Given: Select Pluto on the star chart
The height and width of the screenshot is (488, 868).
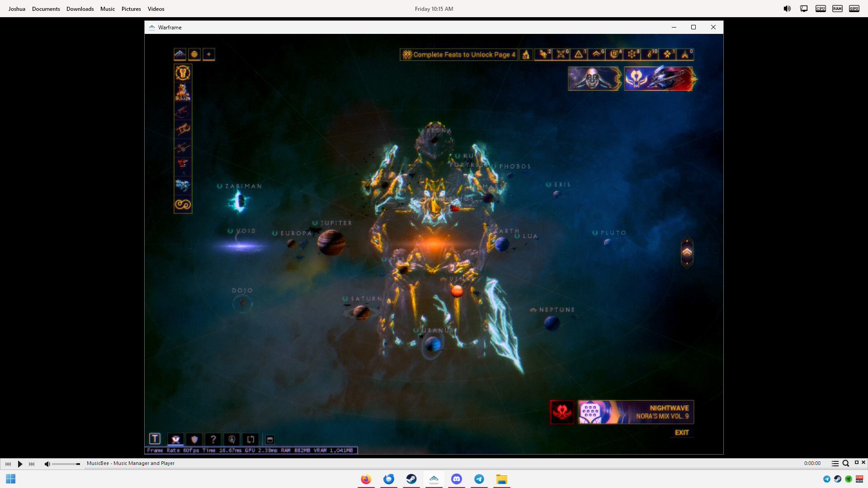Looking at the screenshot, I should click(607, 242).
